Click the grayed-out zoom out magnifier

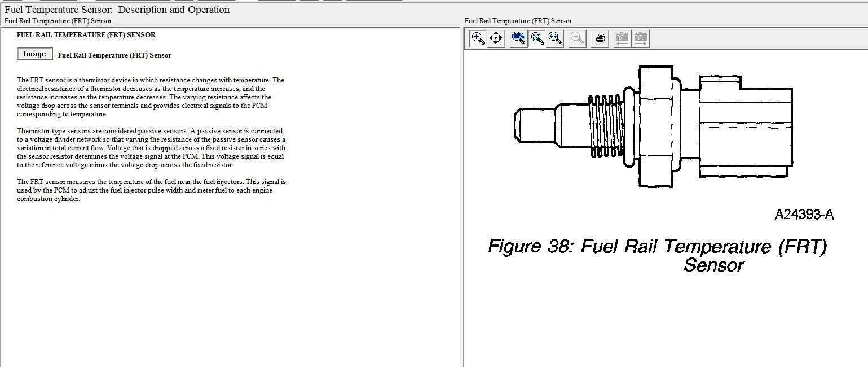pos(577,38)
